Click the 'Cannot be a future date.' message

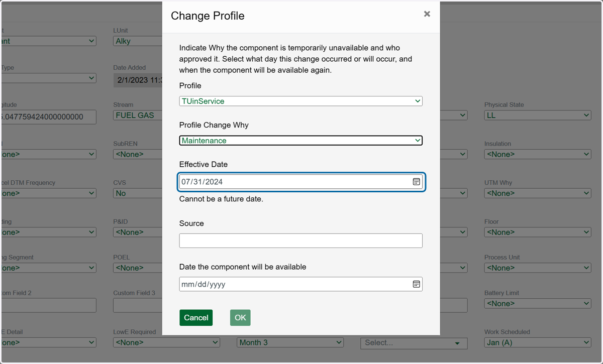221,199
